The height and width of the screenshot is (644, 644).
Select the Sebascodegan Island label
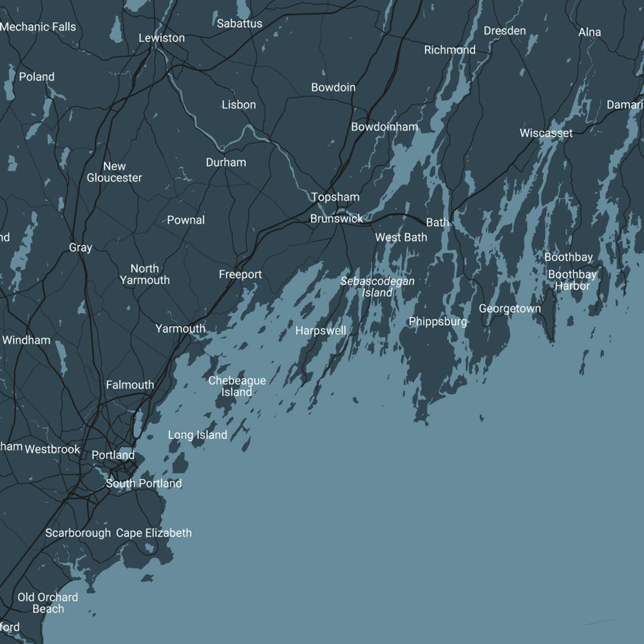pyautogui.click(x=377, y=287)
